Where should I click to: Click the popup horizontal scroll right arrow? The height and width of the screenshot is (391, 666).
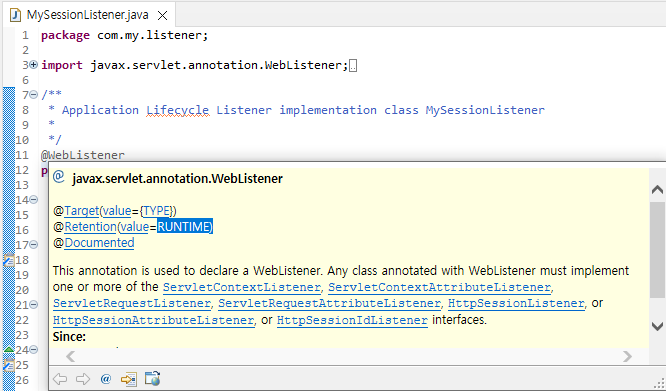pyautogui.click(x=627, y=356)
